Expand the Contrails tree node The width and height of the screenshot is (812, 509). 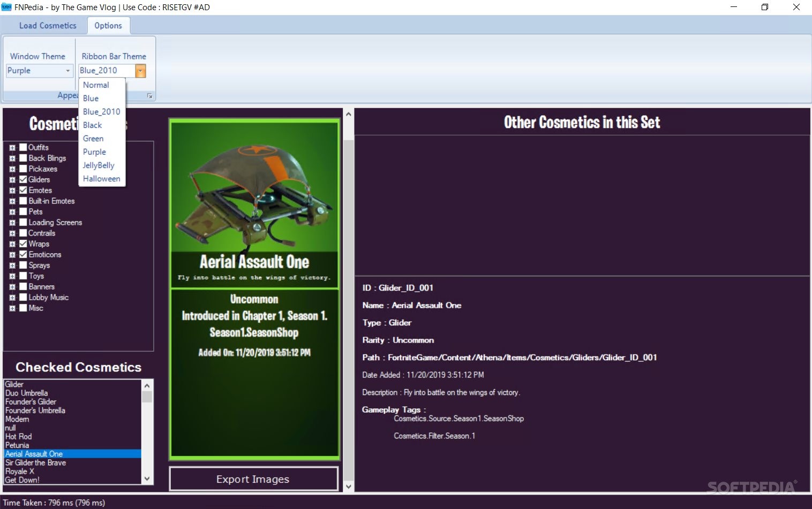[12, 233]
